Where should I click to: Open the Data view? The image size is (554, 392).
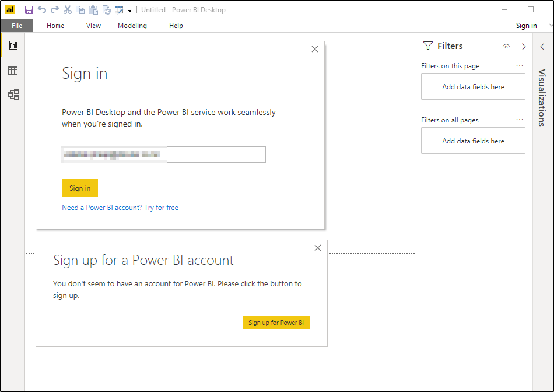pos(13,70)
